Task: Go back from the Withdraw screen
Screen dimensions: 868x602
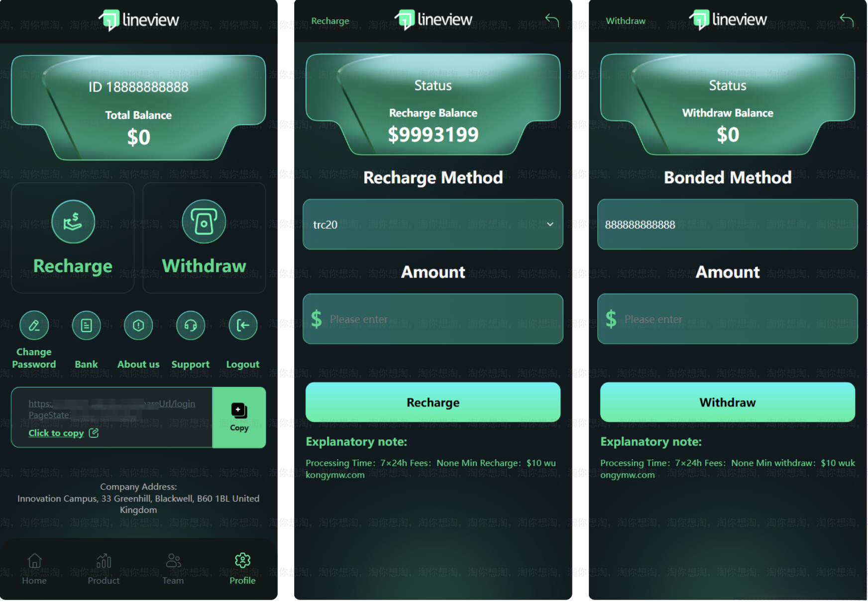Action: coord(847,20)
